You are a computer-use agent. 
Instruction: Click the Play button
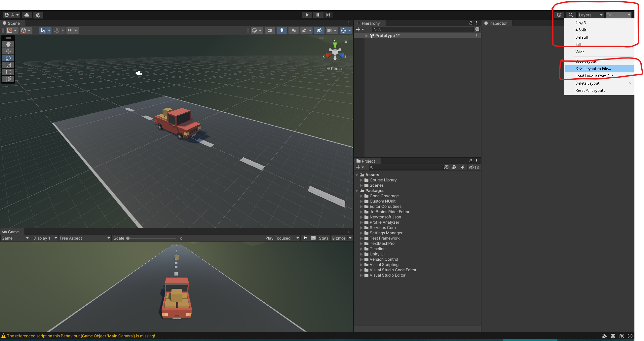pyautogui.click(x=307, y=15)
